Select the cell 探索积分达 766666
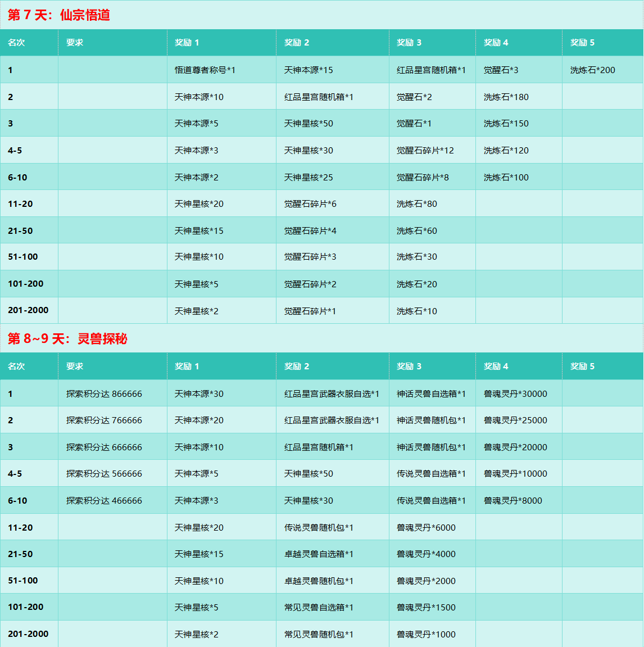 click(x=112, y=420)
